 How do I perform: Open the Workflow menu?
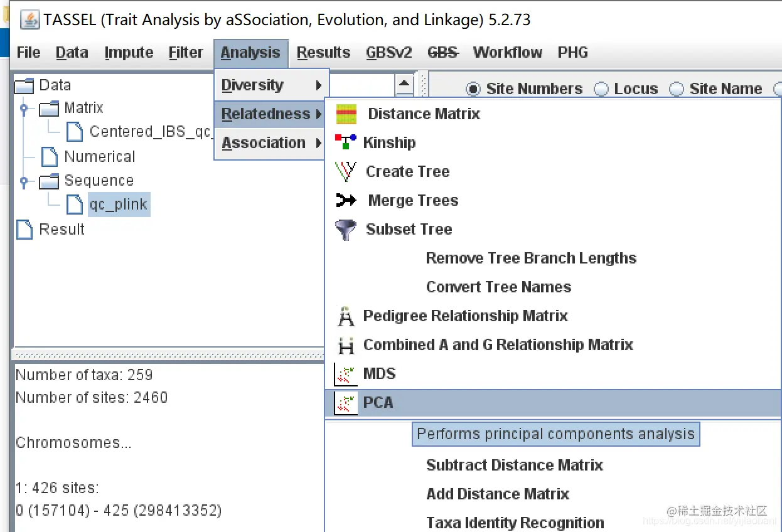click(x=508, y=53)
